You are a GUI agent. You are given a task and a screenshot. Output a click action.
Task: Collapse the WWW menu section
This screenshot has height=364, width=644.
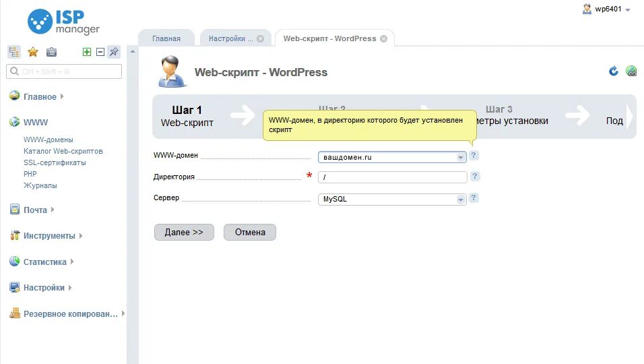[x=36, y=123]
